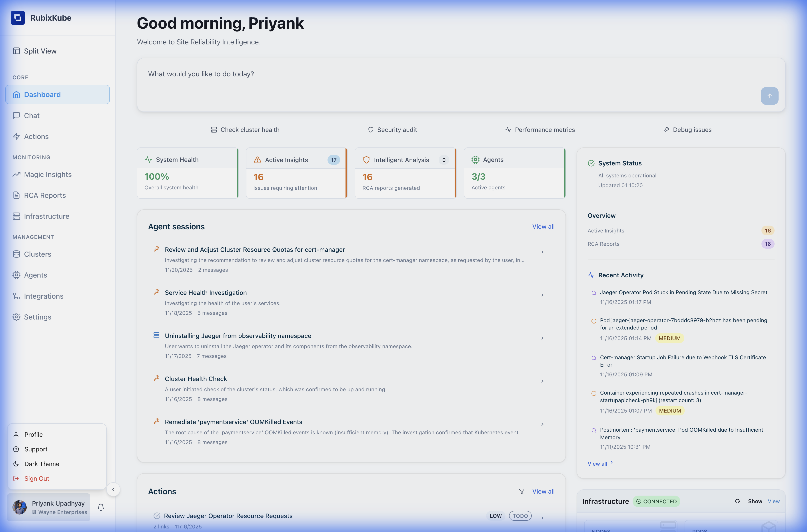Collapse the sidebar with the chevron button
This screenshot has height=532, width=807.
point(113,489)
